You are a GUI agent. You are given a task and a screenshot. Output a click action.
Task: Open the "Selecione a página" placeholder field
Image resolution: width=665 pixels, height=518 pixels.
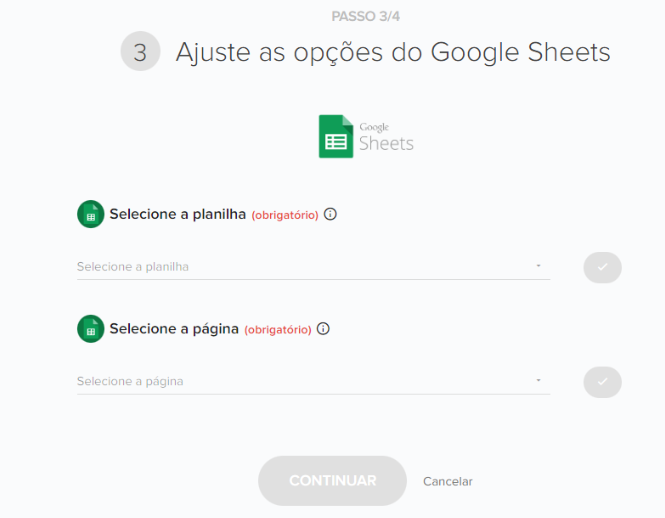[x=300, y=381]
